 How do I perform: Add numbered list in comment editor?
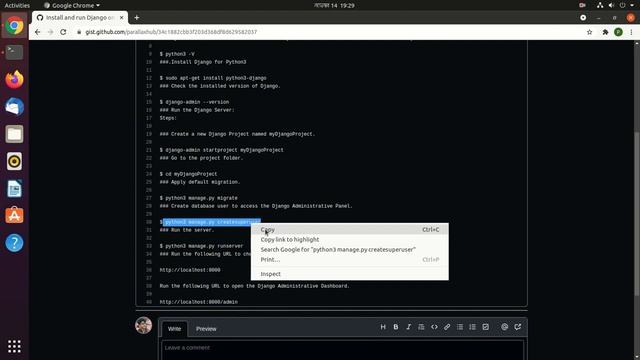[x=473, y=327]
